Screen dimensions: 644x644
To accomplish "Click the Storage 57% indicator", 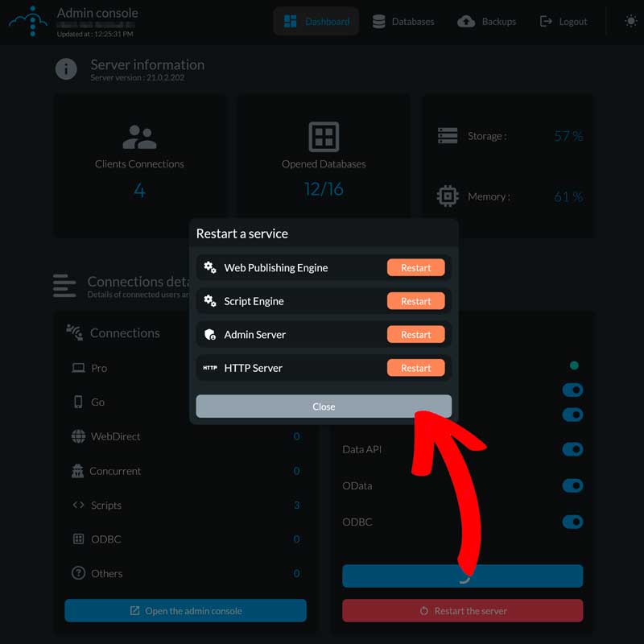I will point(566,136).
